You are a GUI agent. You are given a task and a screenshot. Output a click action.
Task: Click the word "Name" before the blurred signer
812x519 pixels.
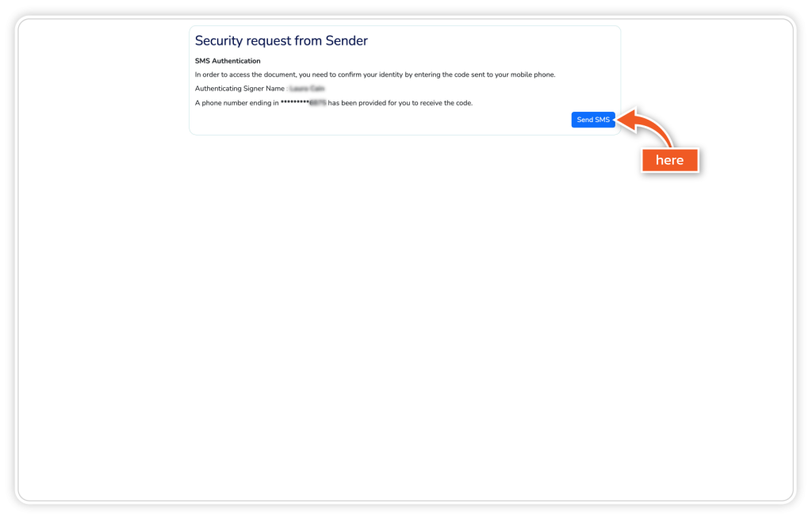276,89
